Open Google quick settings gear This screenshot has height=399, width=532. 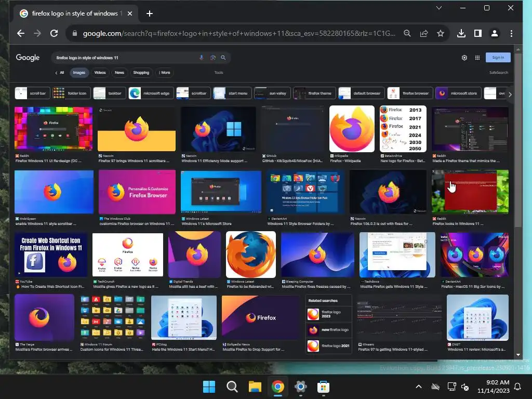pos(464,58)
